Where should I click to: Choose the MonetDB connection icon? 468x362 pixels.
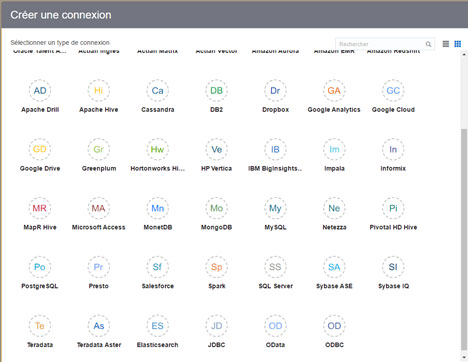[158, 208]
